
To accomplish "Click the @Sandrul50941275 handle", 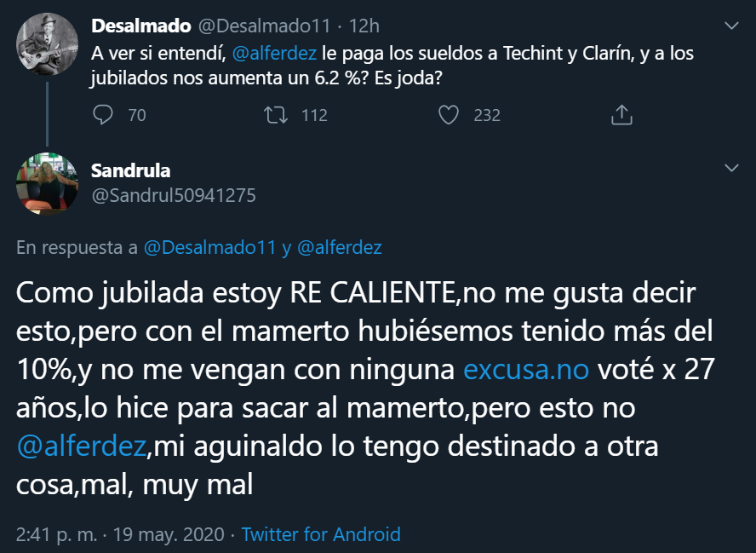I will (173, 195).
